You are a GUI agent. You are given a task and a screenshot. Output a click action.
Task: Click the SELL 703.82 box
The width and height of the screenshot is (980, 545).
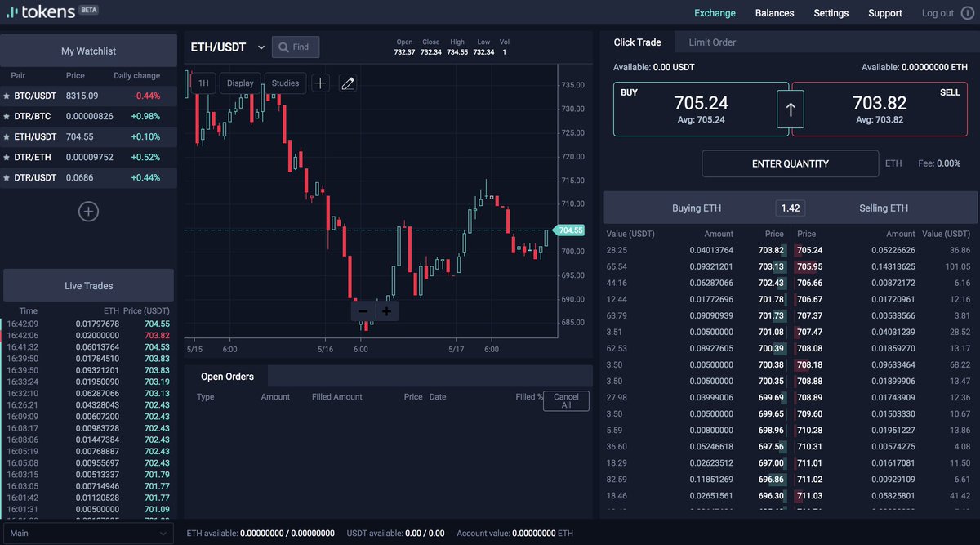pos(879,109)
